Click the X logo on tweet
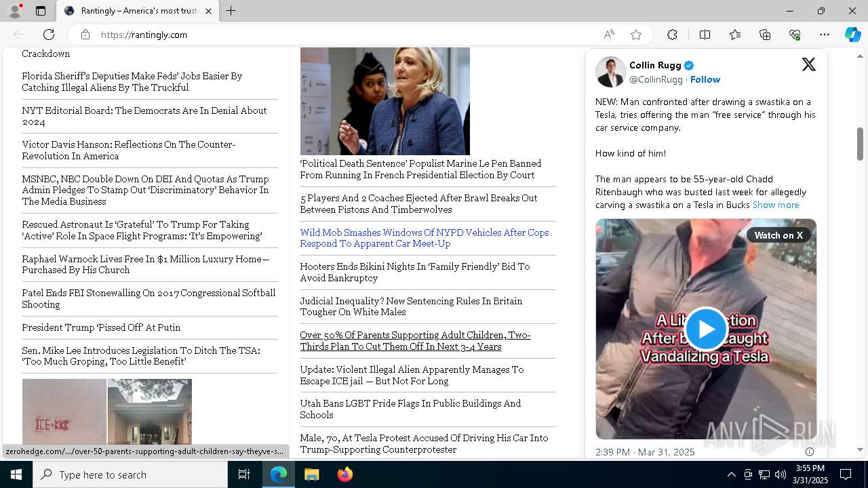 (x=808, y=64)
